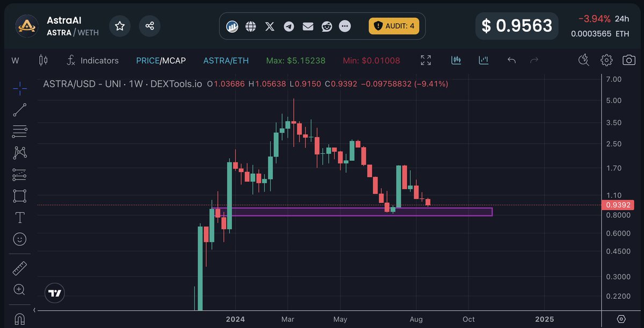Image resolution: width=644 pixels, height=328 pixels.
Task: Open the AUDIT: 4 badge
Action: coord(394,26)
